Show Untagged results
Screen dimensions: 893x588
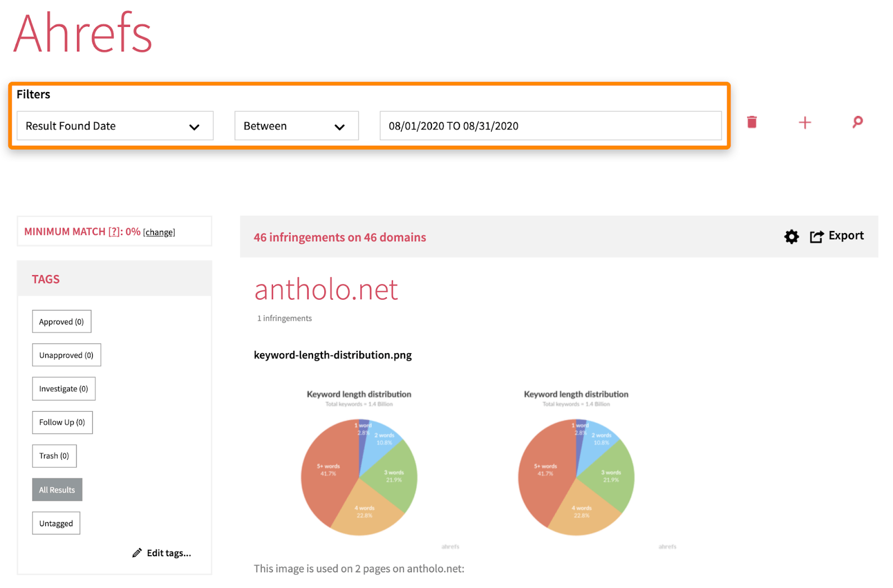coord(56,523)
